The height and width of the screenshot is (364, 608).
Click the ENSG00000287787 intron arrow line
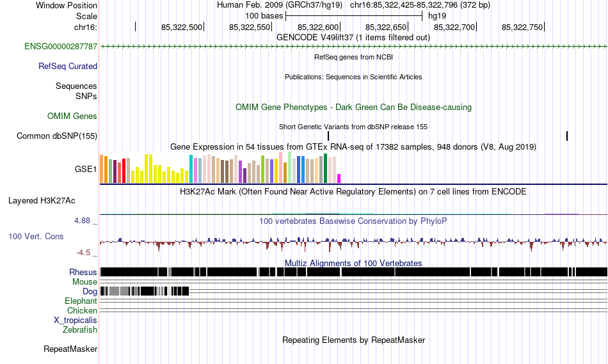(x=354, y=47)
